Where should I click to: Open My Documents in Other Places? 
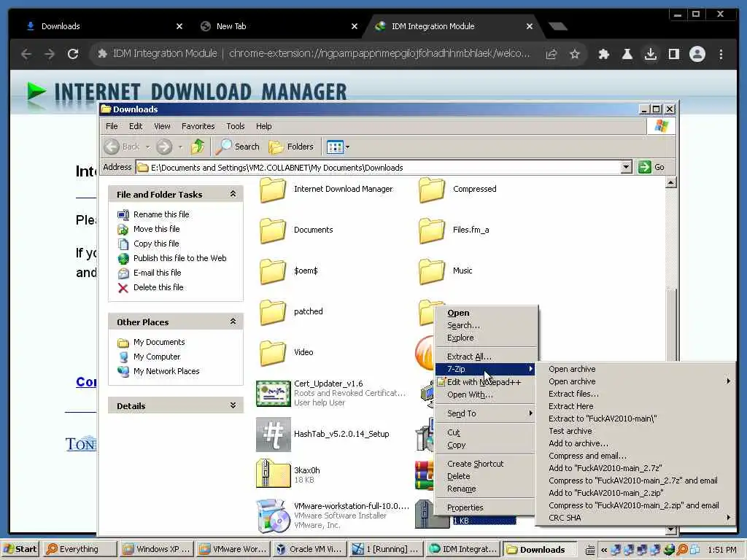tap(159, 342)
